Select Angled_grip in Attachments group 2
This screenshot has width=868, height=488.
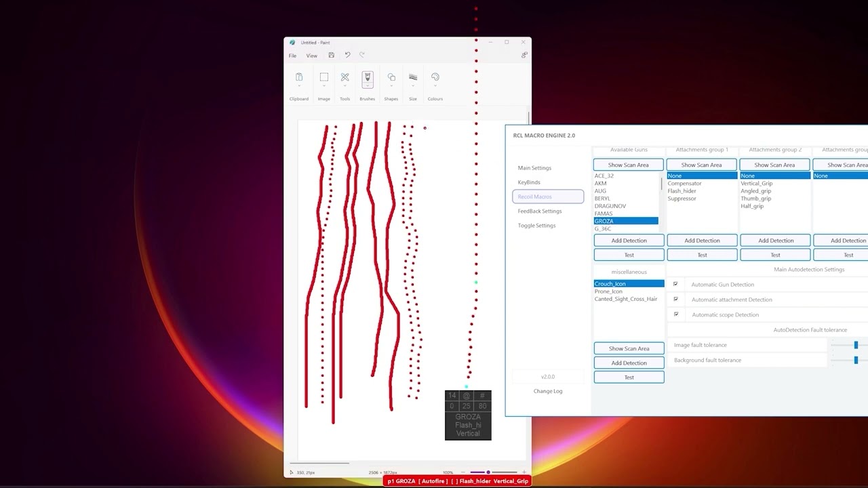755,191
